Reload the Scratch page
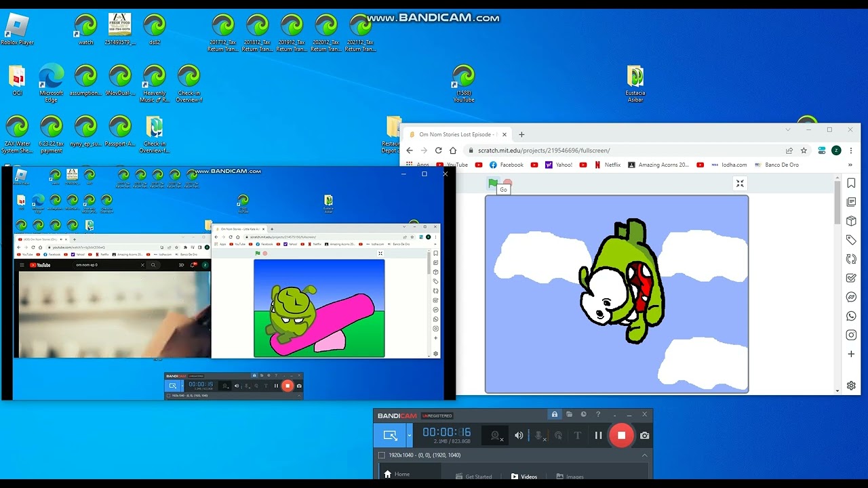Screen dimensions: 868x488 coord(439,150)
